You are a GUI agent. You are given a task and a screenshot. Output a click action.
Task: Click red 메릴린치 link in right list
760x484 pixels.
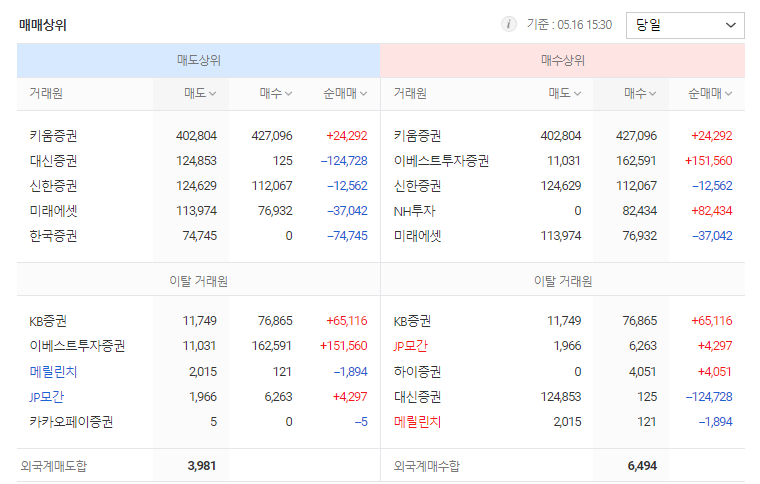[x=417, y=422]
